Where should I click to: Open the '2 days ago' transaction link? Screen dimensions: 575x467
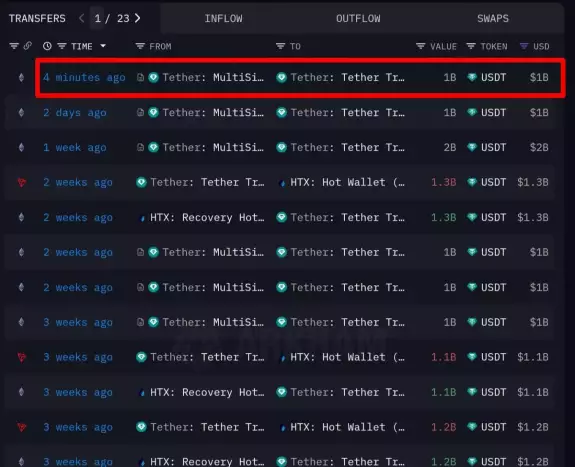[x=75, y=113]
